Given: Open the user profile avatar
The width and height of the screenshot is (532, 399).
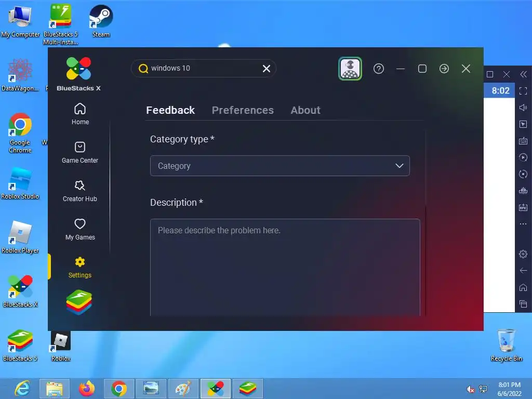Looking at the screenshot, I should [350, 69].
